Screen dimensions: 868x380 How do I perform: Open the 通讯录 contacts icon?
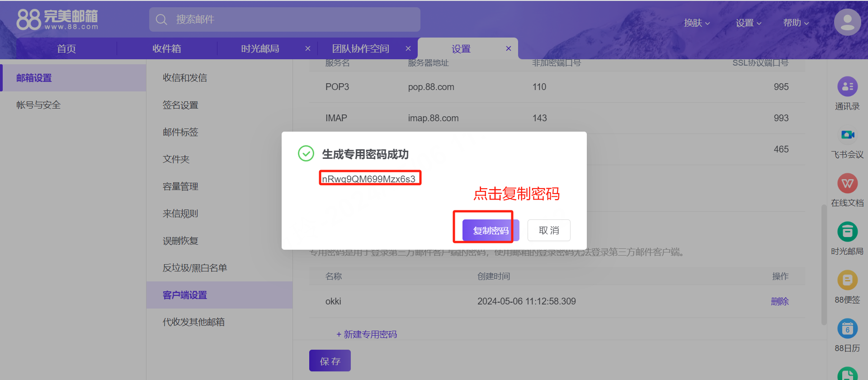847,86
